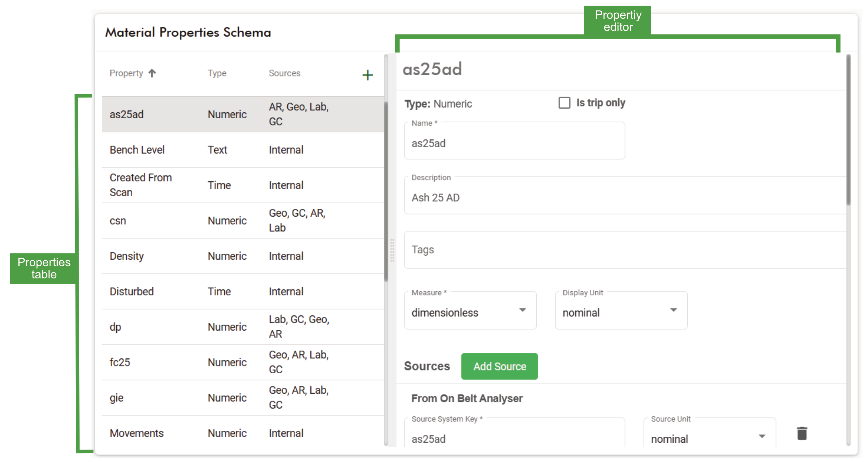This screenshot has height=462, width=868.
Task: Click the Property column header label
Action: pos(126,73)
